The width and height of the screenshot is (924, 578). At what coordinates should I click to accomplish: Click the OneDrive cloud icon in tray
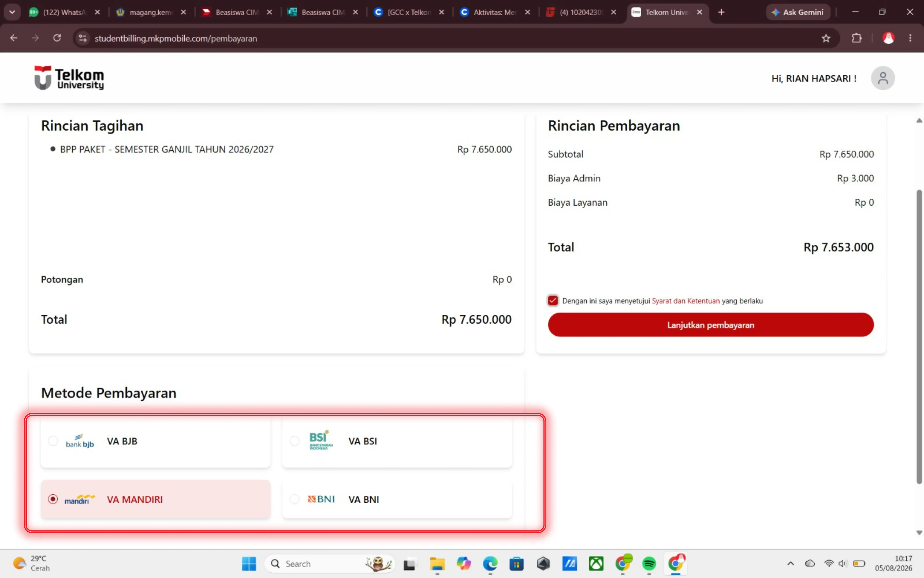coord(810,563)
